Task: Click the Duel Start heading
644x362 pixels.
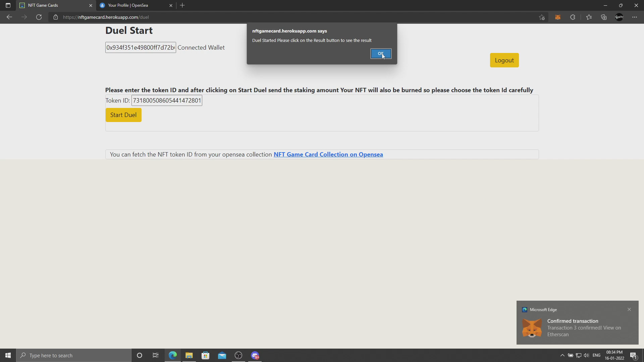Action: (x=129, y=31)
